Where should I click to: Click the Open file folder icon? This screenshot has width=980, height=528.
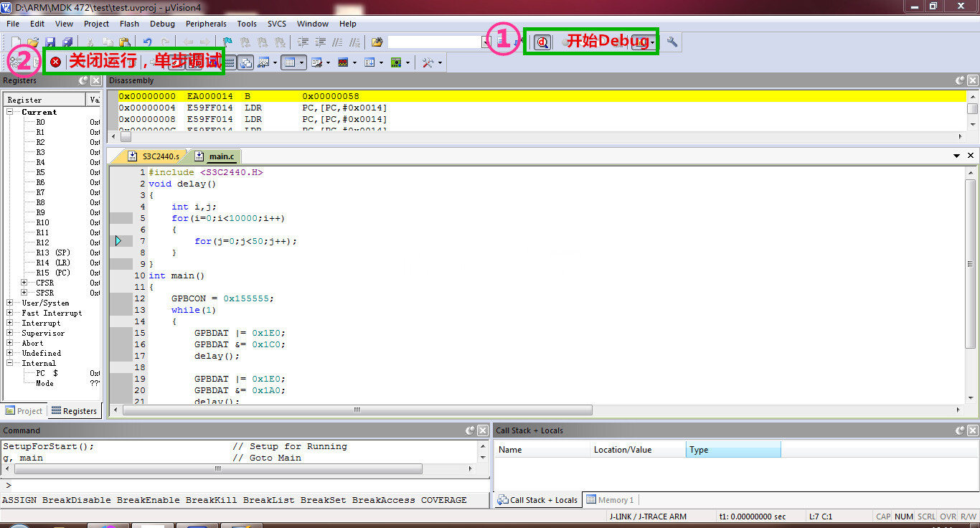pos(33,42)
